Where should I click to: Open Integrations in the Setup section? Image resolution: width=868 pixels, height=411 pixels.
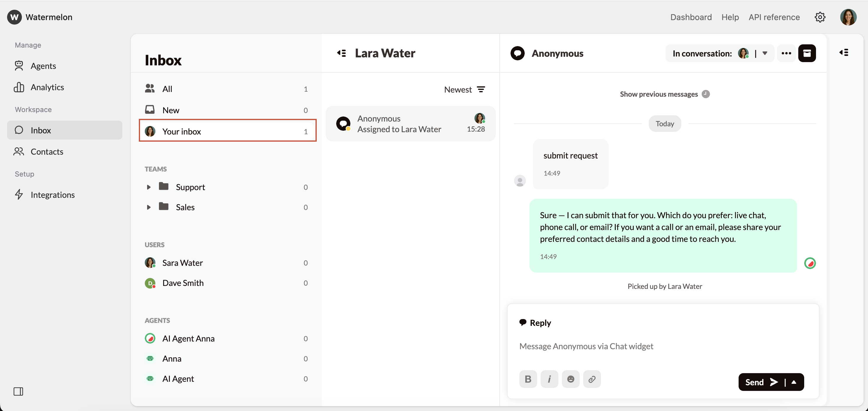click(x=53, y=195)
